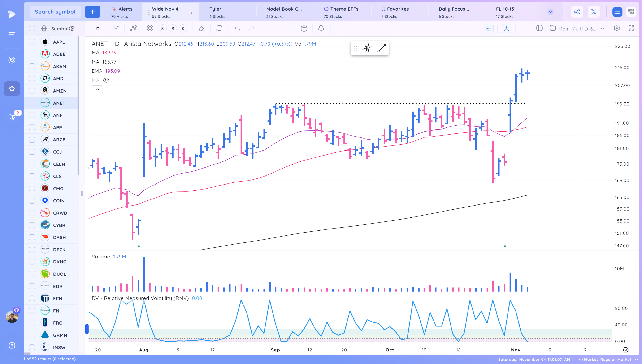
Task: Expand the RMV panel side handle
Action: coord(87,329)
